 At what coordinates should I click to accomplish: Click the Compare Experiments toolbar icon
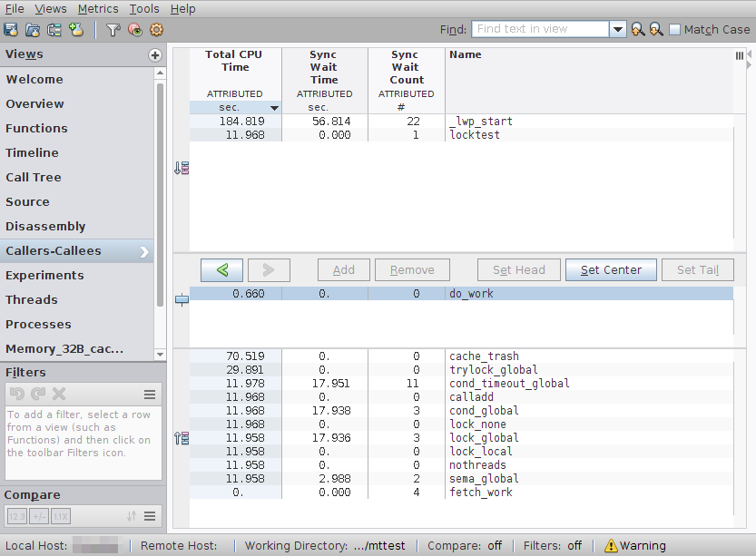click(x=54, y=30)
